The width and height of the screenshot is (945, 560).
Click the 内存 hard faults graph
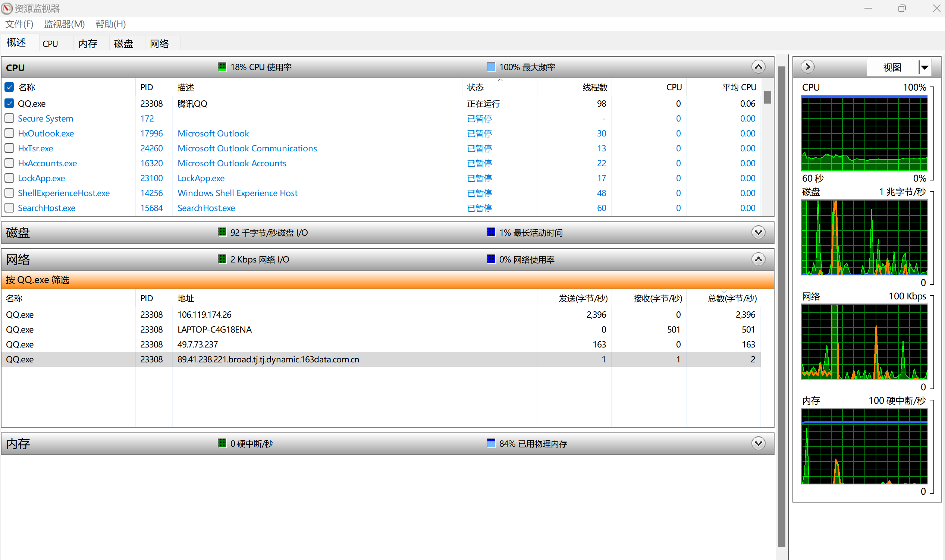[x=864, y=446]
